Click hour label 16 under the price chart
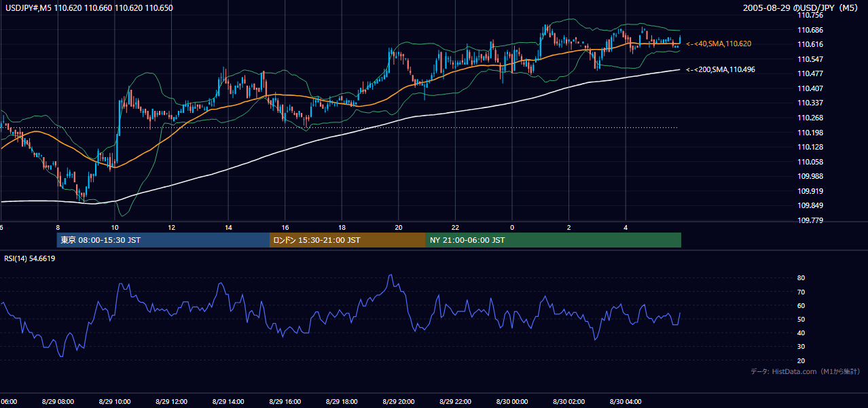 click(x=285, y=228)
